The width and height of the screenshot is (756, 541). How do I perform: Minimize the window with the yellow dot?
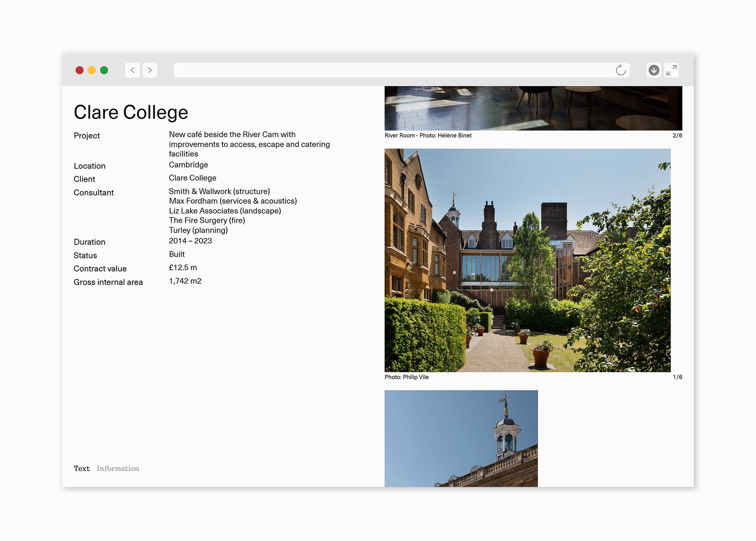pyautogui.click(x=92, y=70)
